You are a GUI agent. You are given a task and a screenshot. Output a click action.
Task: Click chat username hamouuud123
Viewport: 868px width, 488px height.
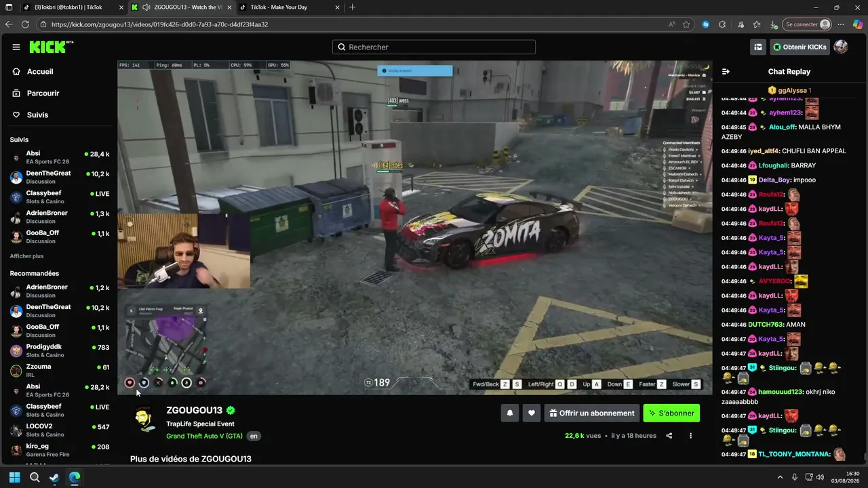click(x=781, y=392)
